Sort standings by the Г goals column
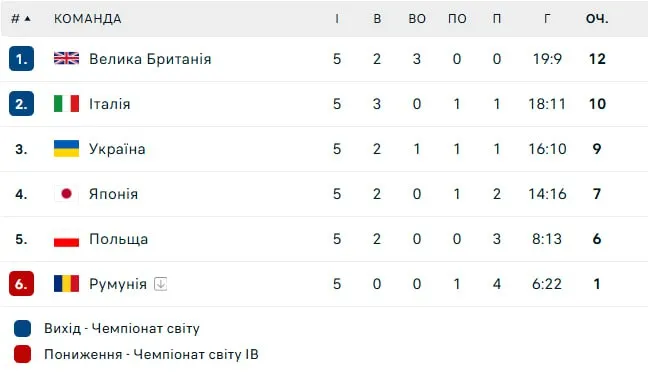The width and height of the screenshot is (648, 372). 547,19
